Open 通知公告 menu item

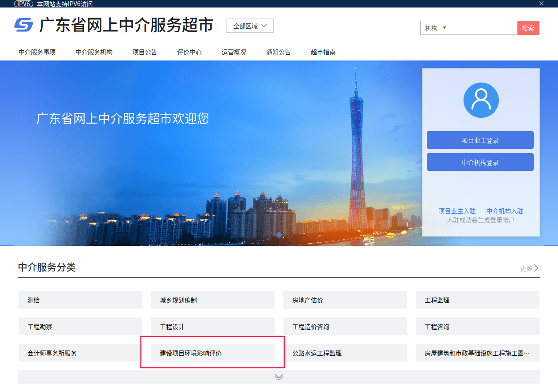tap(279, 52)
